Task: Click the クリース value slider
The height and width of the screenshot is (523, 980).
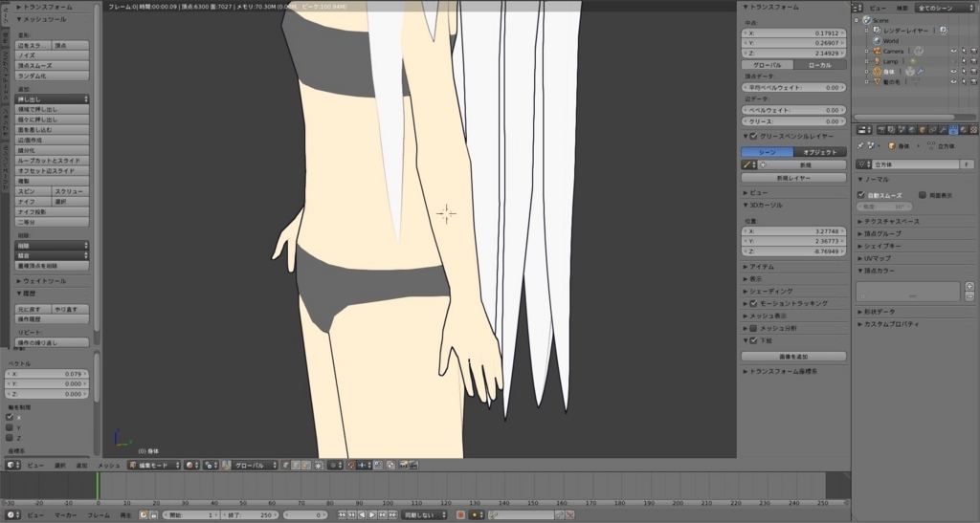Action: (x=793, y=121)
